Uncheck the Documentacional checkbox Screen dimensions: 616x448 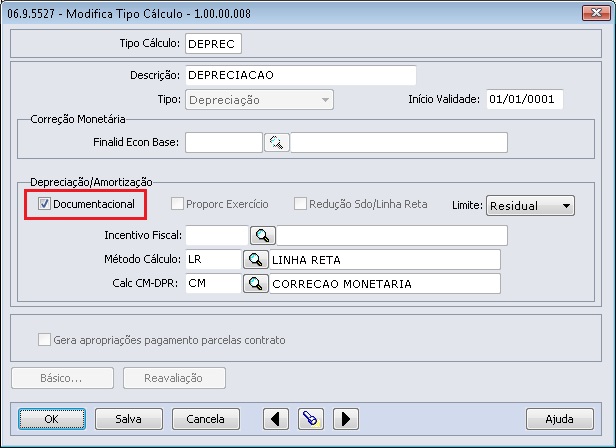(44, 204)
